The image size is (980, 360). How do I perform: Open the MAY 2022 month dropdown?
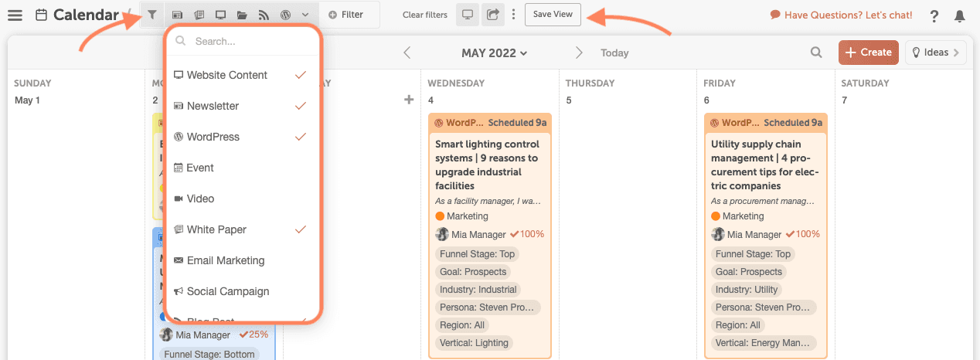pyautogui.click(x=494, y=53)
